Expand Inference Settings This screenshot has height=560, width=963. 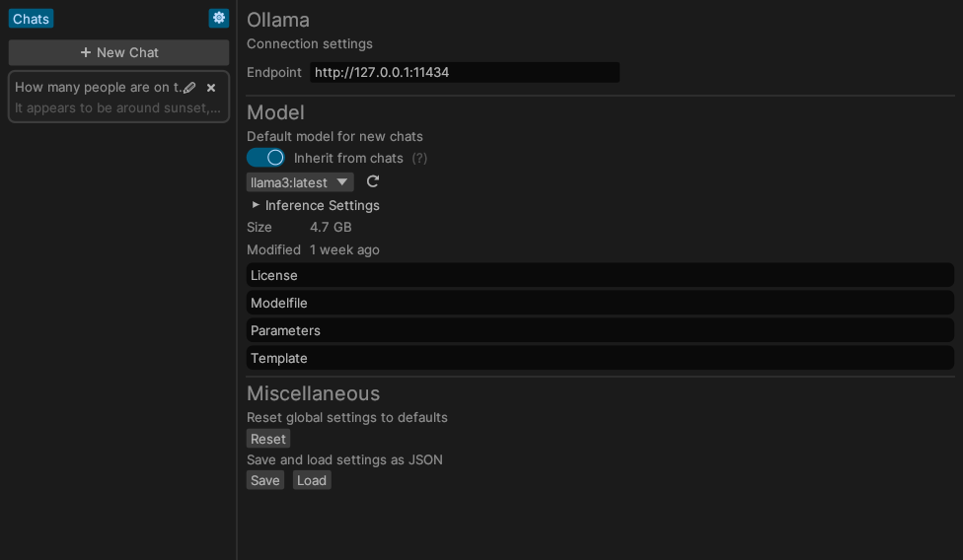(316, 205)
